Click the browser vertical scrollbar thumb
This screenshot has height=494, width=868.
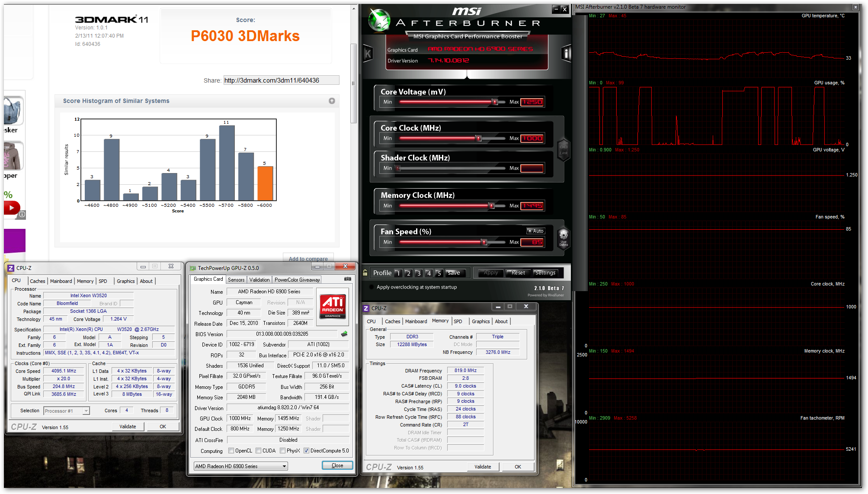[353, 83]
